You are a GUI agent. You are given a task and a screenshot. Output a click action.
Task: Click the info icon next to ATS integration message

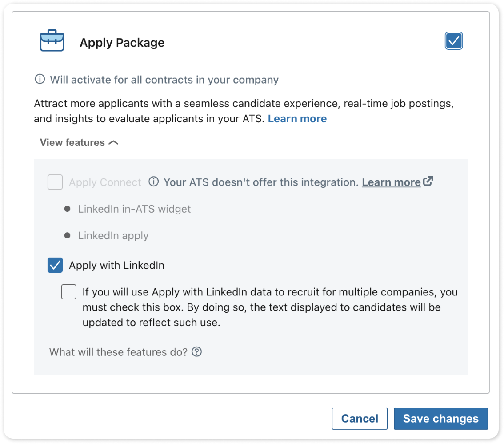[154, 182]
